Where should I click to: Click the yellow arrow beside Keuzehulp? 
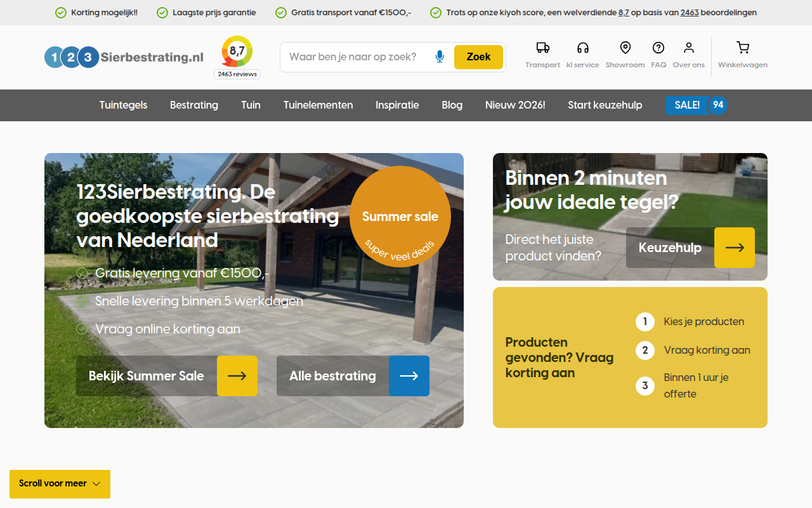(735, 248)
